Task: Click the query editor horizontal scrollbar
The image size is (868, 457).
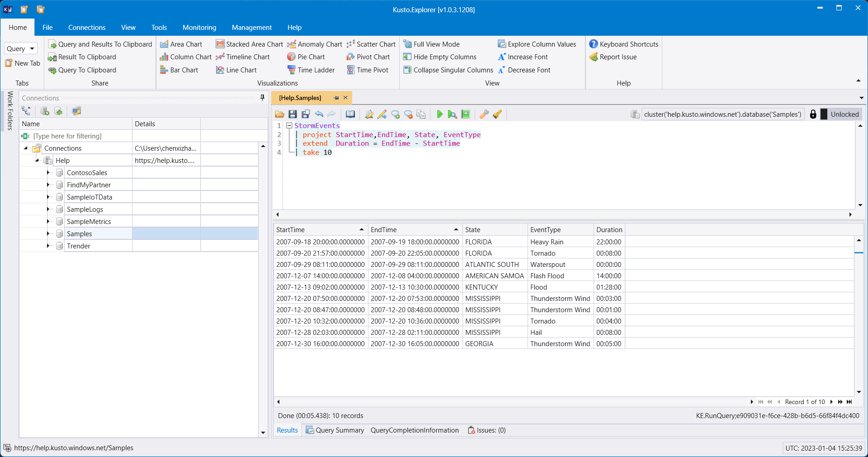Action: (564, 214)
